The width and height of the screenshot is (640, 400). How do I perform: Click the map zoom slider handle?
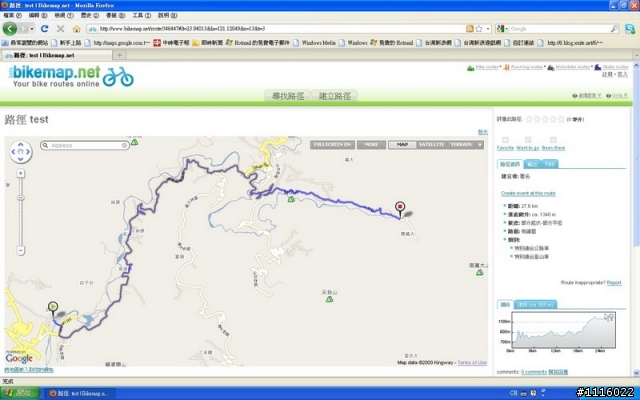21,198
